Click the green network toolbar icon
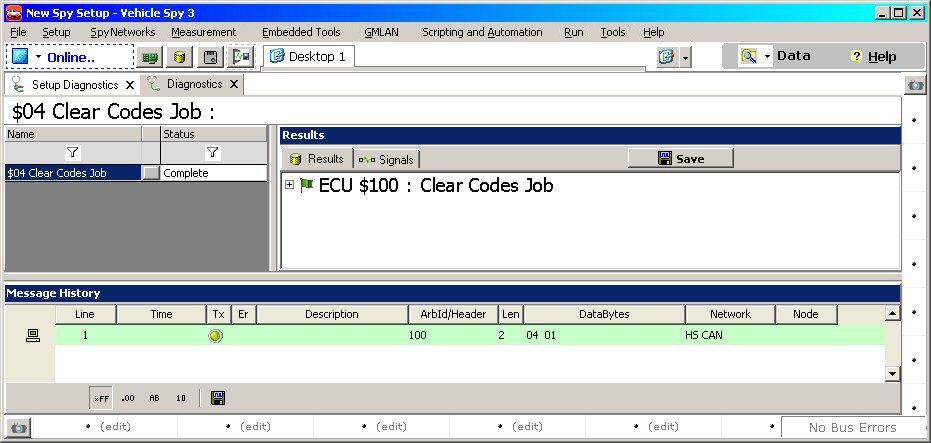This screenshot has width=931, height=443. [150, 57]
